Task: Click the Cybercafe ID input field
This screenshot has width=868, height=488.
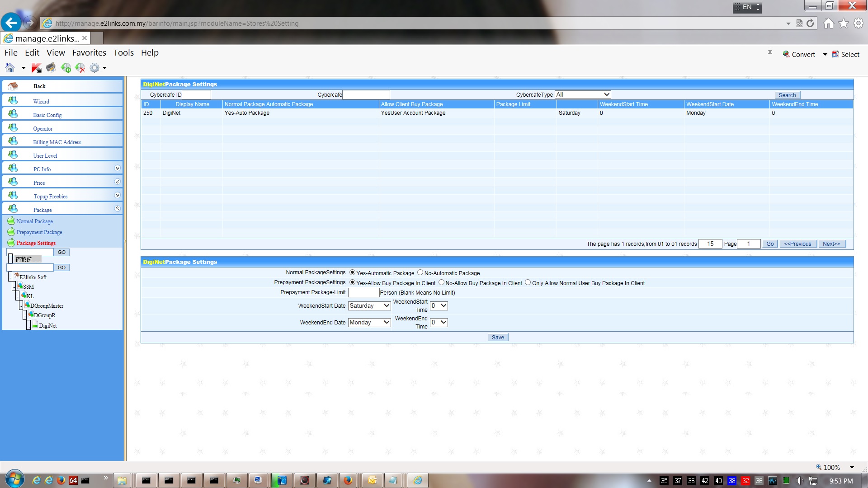Action: 196,94
